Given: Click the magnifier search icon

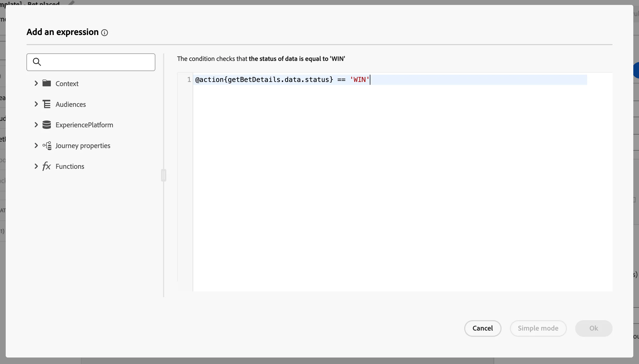Looking at the screenshot, I should click(37, 62).
